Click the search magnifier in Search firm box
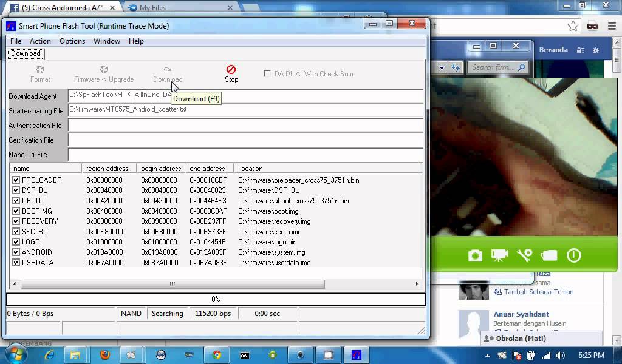 522,67
